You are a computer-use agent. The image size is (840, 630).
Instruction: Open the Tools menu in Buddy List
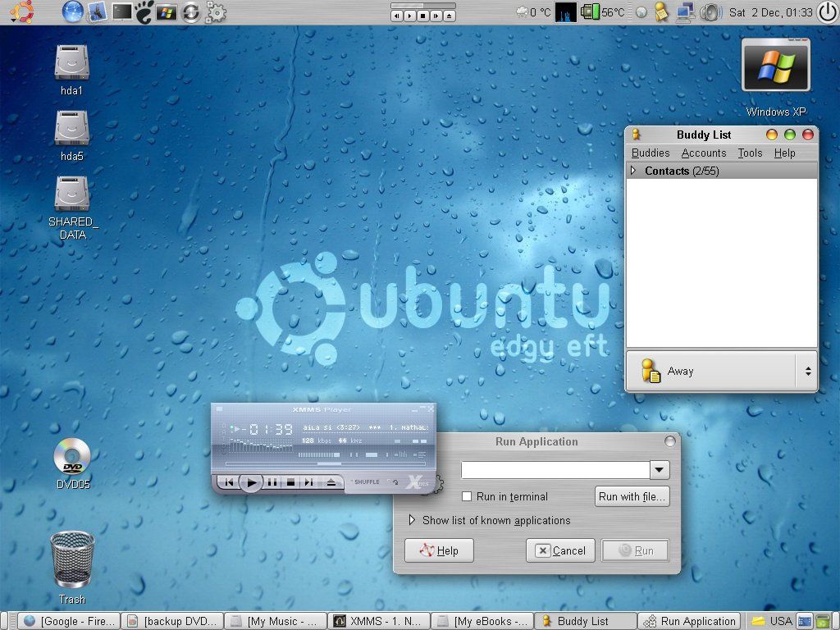pos(750,153)
